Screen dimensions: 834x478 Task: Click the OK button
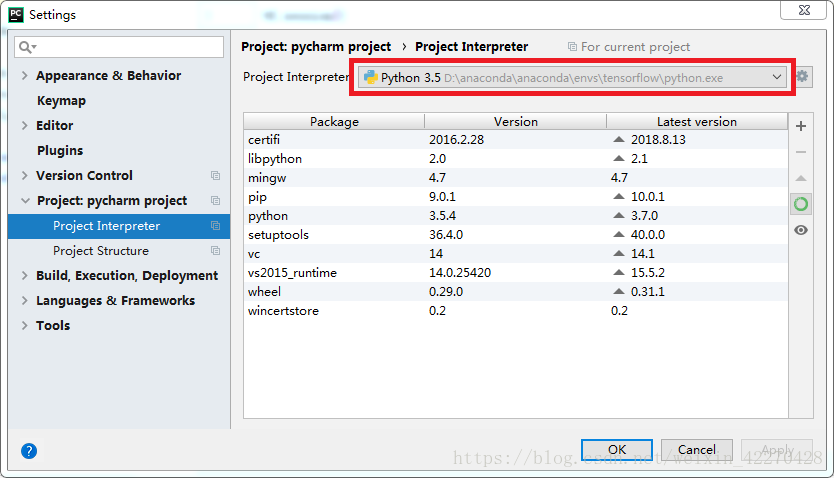tap(616, 450)
